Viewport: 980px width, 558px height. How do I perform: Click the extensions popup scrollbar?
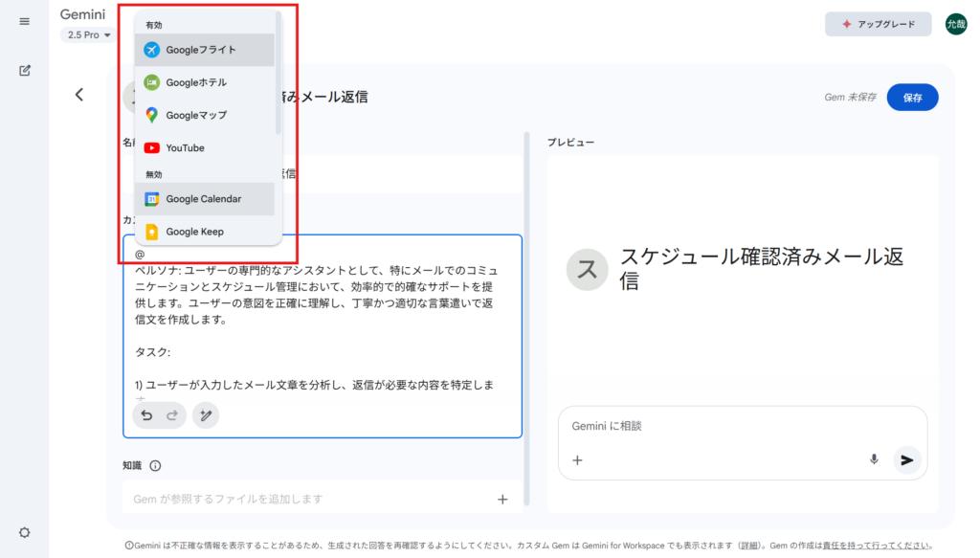click(278, 74)
